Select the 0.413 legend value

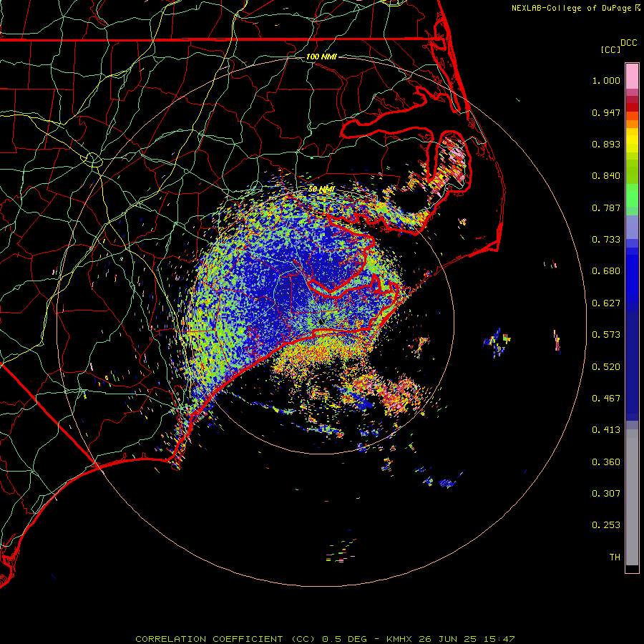(x=606, y=430)
